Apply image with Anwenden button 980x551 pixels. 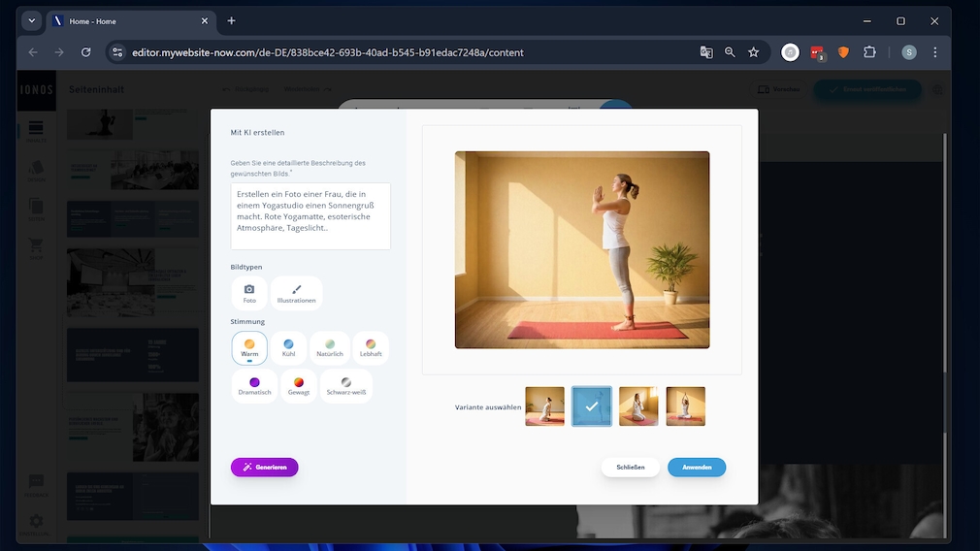pyautogui.click(x=697, y=468)
